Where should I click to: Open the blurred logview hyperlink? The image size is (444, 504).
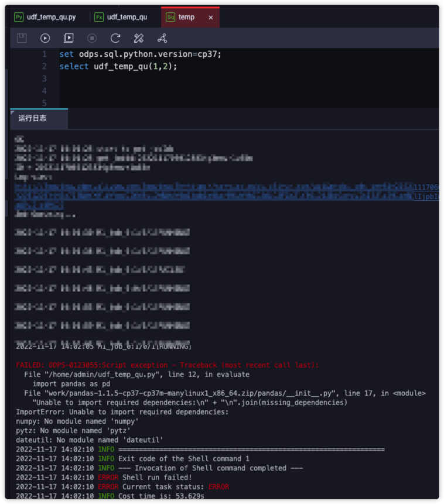pos(227,196)
